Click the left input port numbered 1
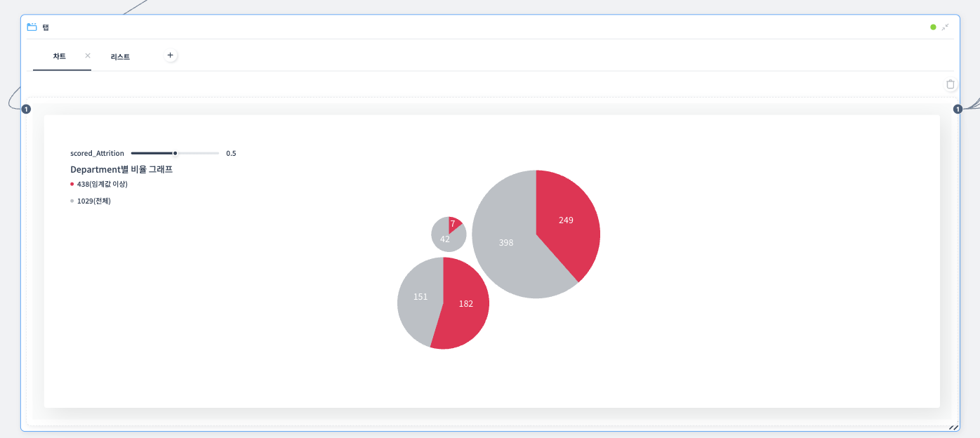The image size is (980, 438). [26, 109]
